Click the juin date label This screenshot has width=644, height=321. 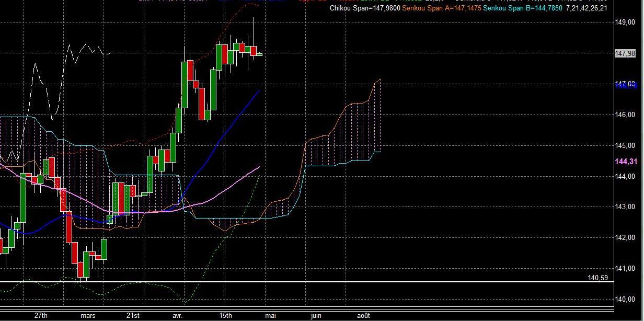(316, 316)
